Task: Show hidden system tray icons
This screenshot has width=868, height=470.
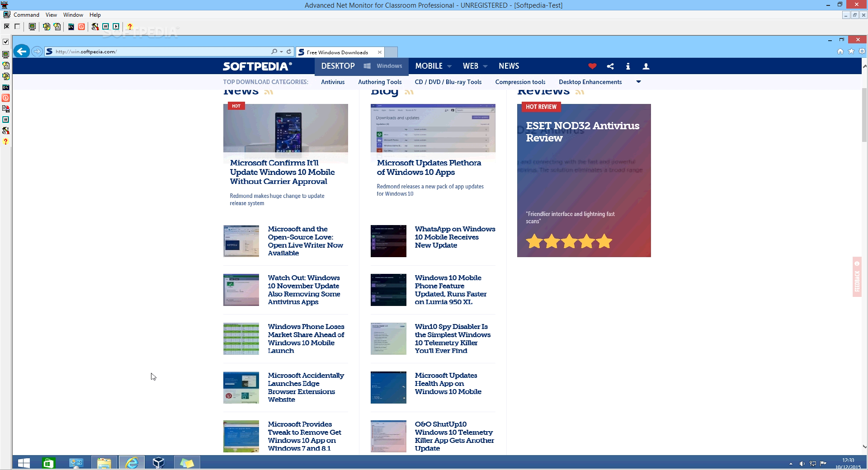Action: [x=791, y=464]
